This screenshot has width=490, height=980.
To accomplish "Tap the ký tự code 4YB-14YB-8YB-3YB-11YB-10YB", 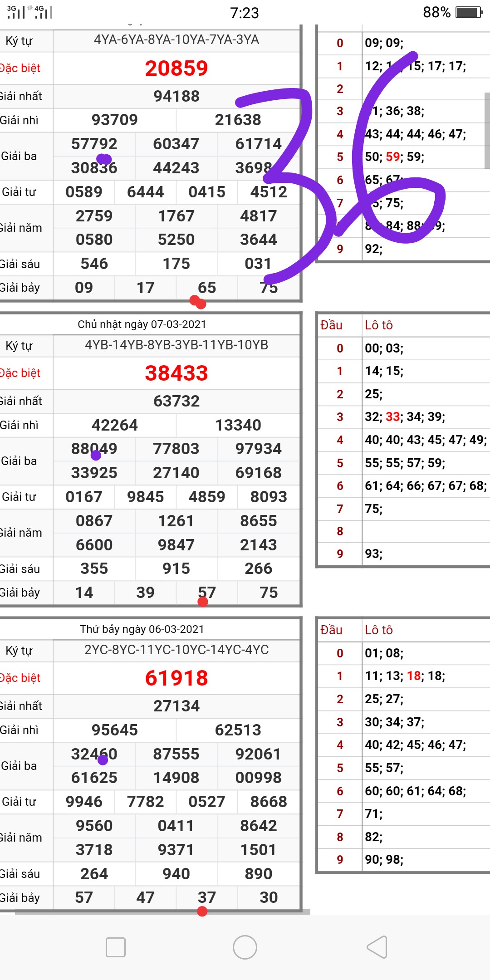I will tap(176, 345).
